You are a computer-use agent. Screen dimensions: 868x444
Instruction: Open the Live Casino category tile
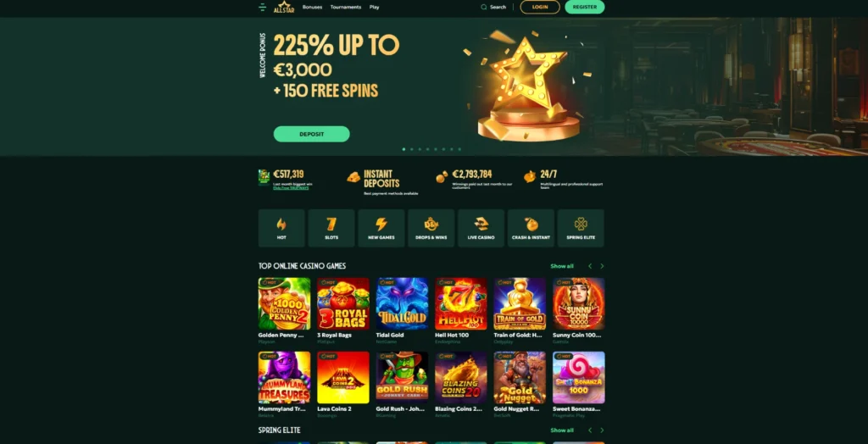pyautogui.click(x=481, y=228)
